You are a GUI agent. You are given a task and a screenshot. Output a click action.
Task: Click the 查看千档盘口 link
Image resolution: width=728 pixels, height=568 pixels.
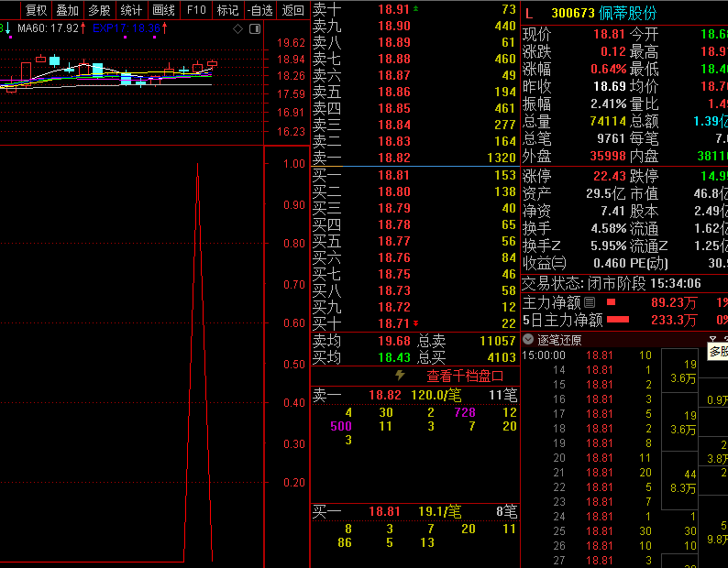[x=465, y=376]
